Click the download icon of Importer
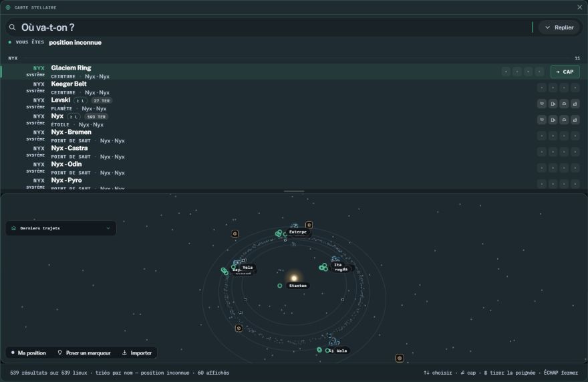588x382 pixels. (x=124, y=353)
